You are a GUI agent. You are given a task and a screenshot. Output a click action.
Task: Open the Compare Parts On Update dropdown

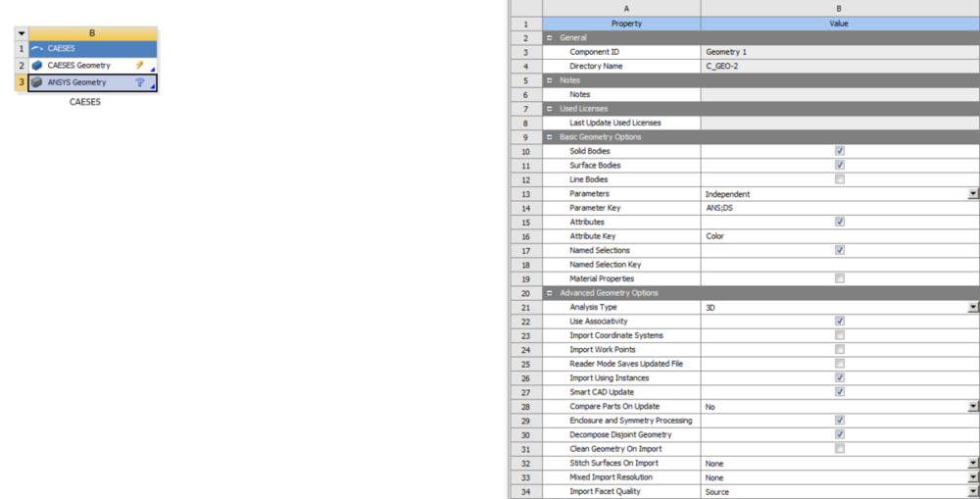coord(973,407)
